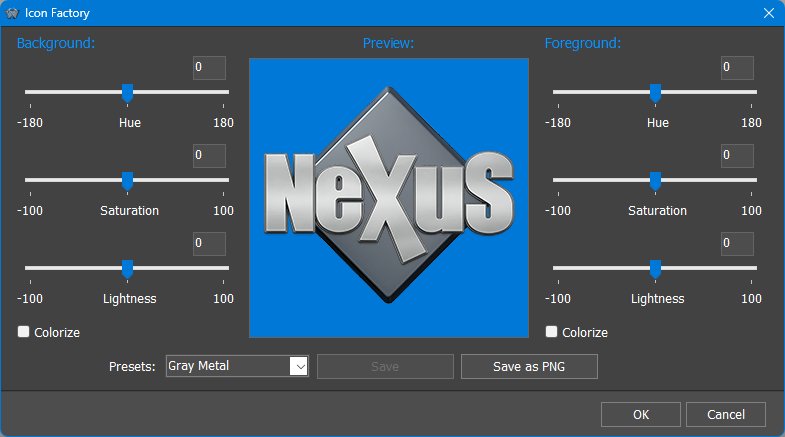
Task: Click the Cancel button
Action: coord(726,414)
